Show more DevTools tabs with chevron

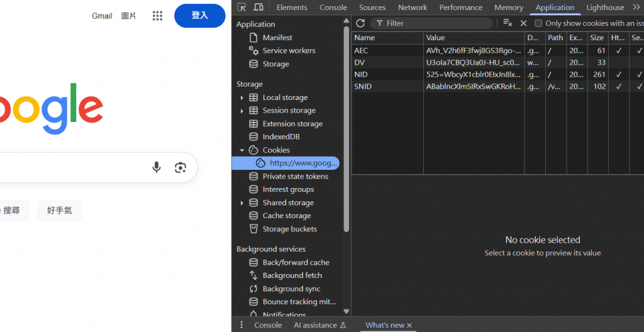(636, 7)
